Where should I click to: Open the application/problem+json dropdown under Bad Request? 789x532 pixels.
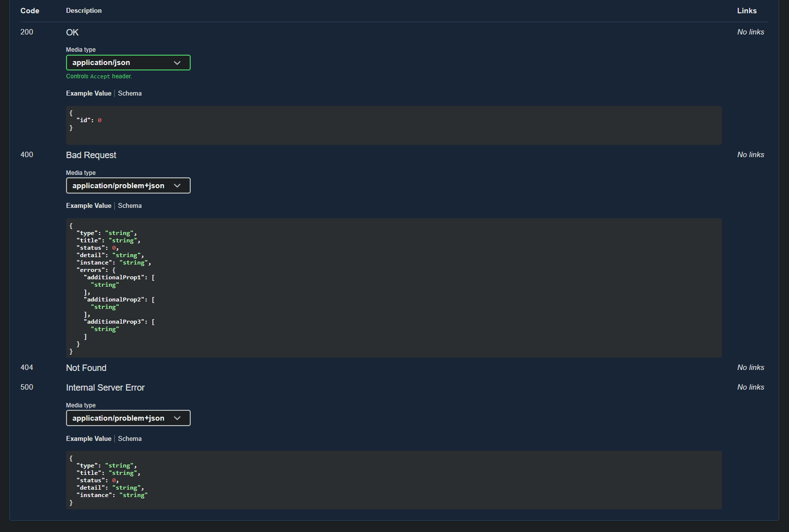coord(128,186)
